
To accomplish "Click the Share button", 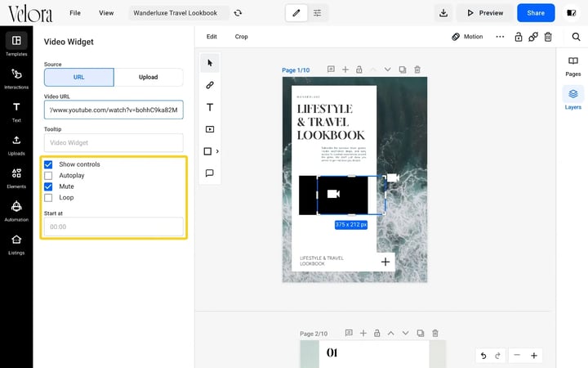I will coord(536,13).
